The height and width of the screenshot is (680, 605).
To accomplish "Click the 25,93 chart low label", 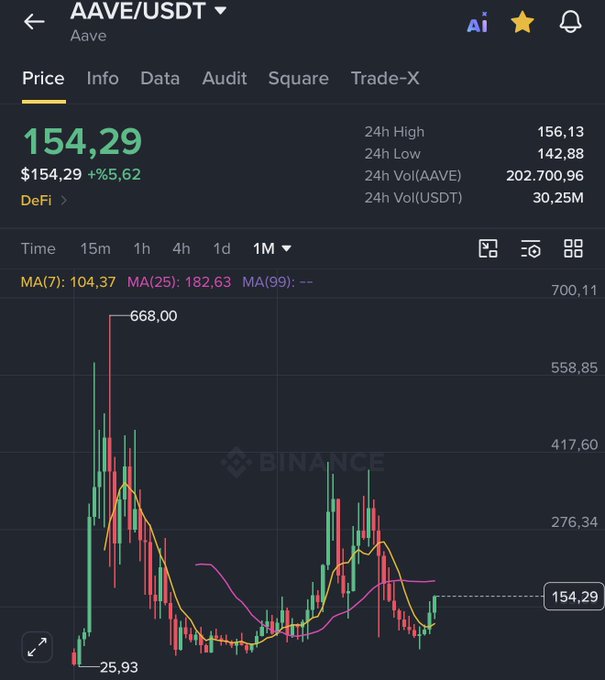I will tap(119, 667).
